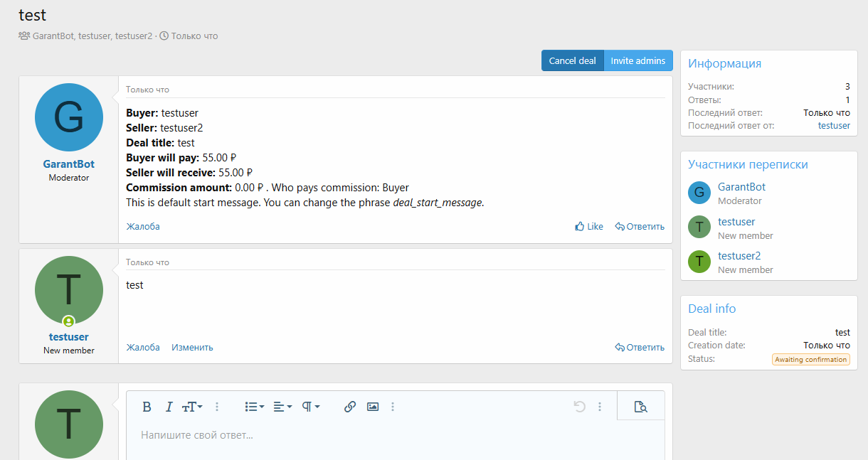Click Изменить to edit testuser's message
Viewport: 868px width, 460px height.
pyautogui.click(x=192, y=348)
